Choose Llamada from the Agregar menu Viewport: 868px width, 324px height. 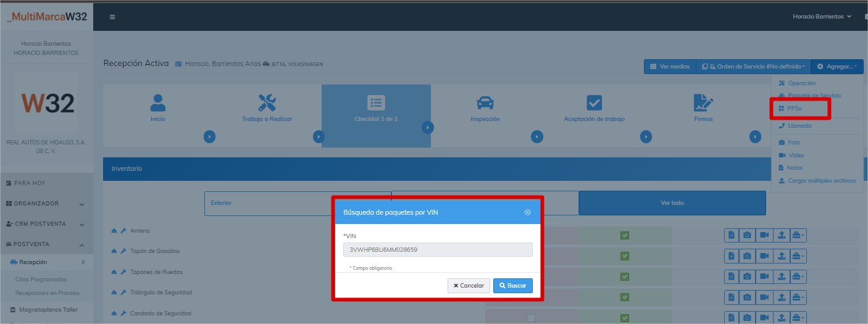[795, 126]
